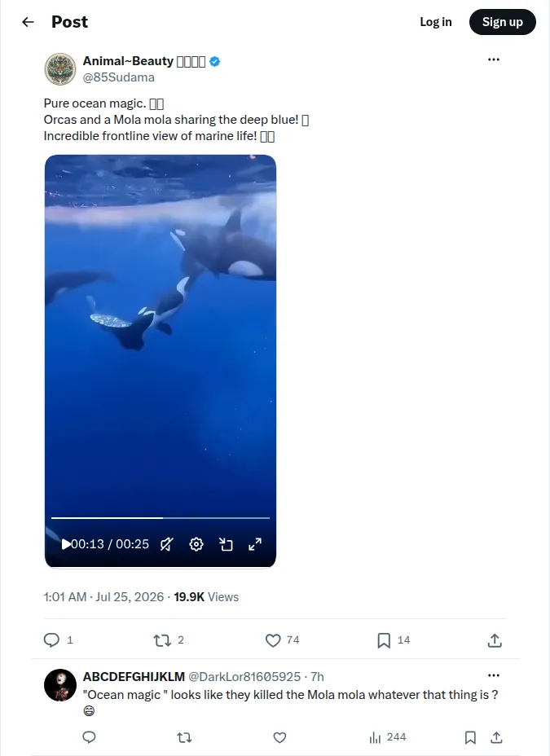Open Animal~Beauty profile avatar
Viewport: 550px width, 756px height.
pyautogui.click(x=60, y=69)
